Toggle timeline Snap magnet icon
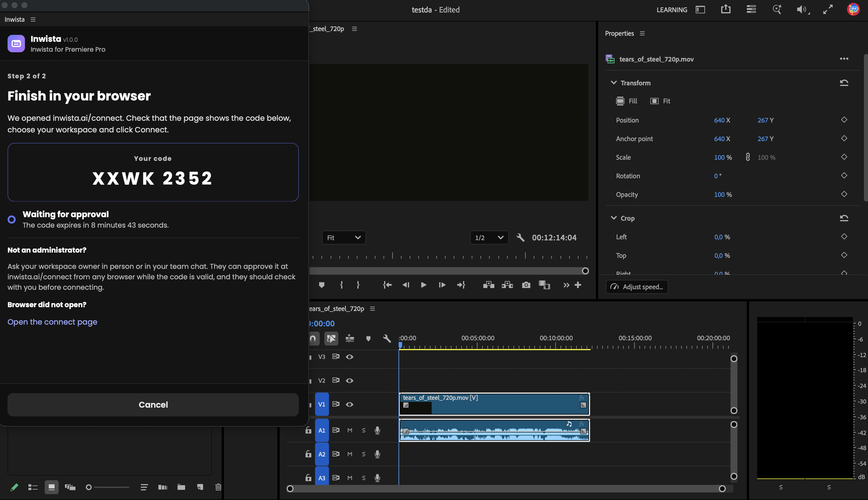868x500 pixels. 313,339
